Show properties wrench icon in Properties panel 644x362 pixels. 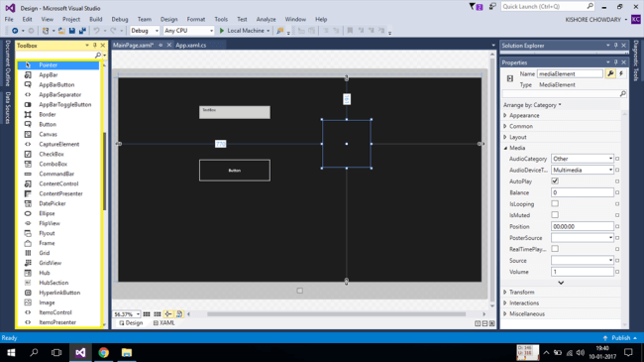coord(610,73)
